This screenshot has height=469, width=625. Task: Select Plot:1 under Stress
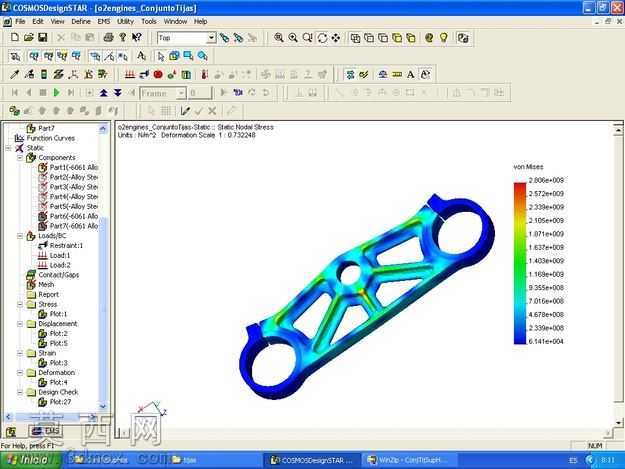pyautogui.click(x=59, y=314)
